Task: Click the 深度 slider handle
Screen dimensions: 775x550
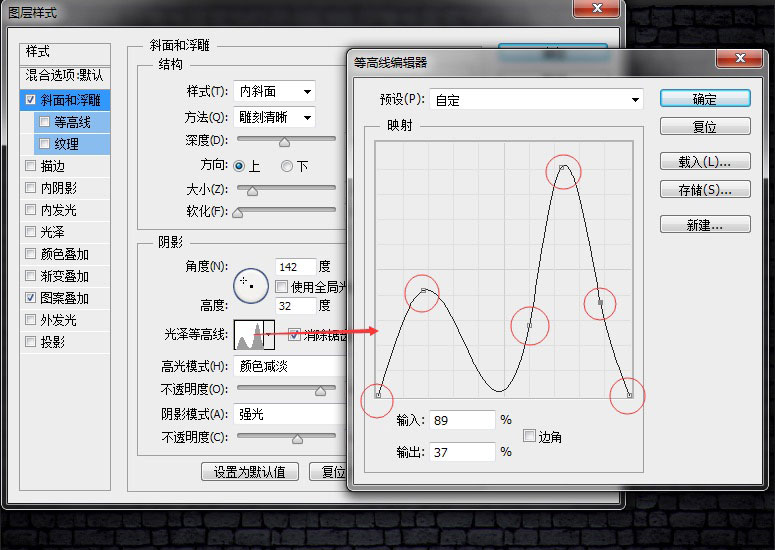Action: [x=284, y=142]
